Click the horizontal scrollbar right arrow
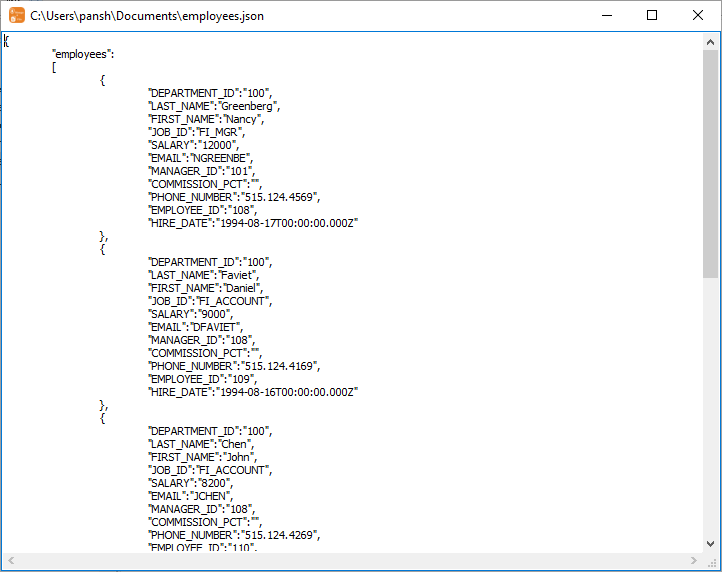This screenshot has width=722, height=572. click(694, 560)
